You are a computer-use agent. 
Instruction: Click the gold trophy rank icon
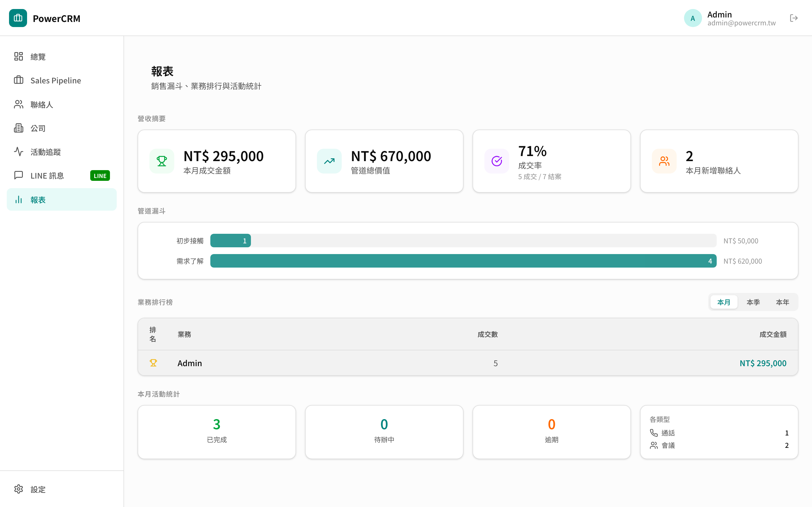153,363
